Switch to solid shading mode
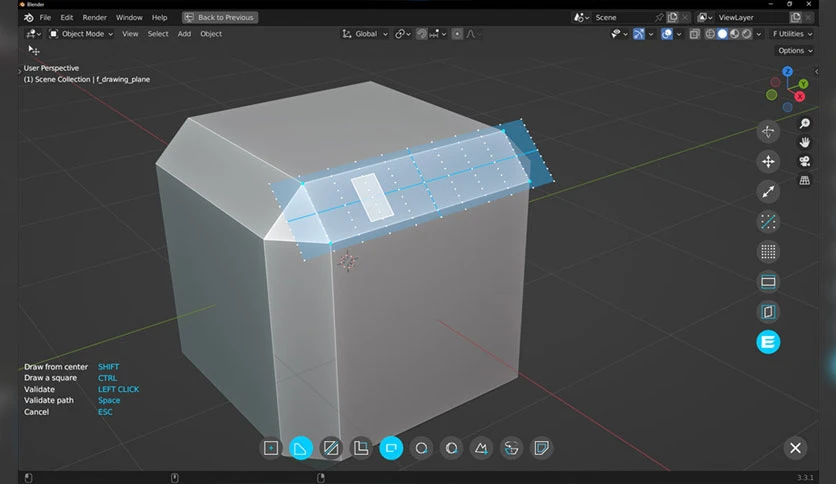This screenshot has width=836, height=484. click(722, 34)
